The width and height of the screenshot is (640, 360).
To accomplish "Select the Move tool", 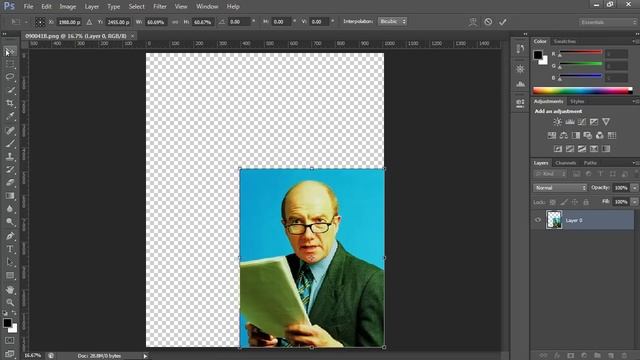I will pos(10,51).
